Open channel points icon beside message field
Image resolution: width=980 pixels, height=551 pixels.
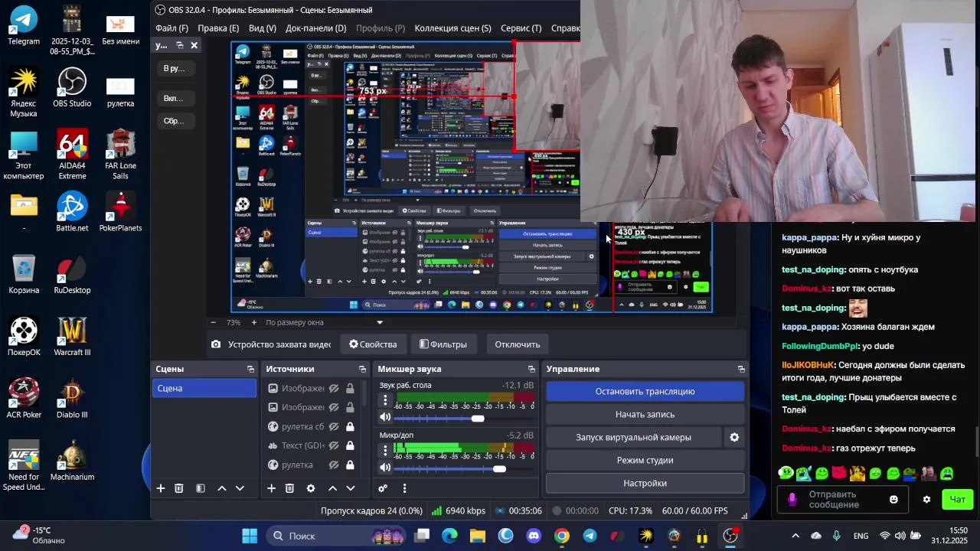tap(792, 500)
